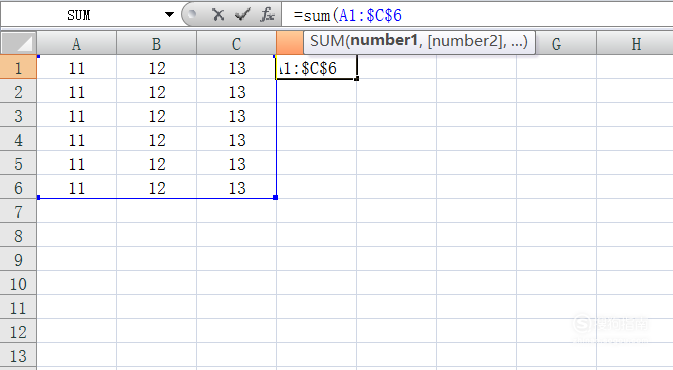Click cell B2 containing 12

(156, 92)
